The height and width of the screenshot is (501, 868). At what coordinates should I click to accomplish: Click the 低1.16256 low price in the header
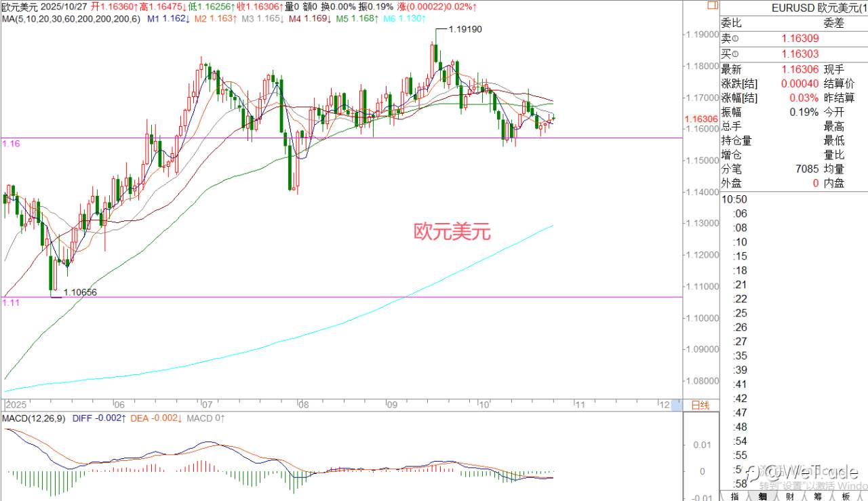click(x=212, y=6)
